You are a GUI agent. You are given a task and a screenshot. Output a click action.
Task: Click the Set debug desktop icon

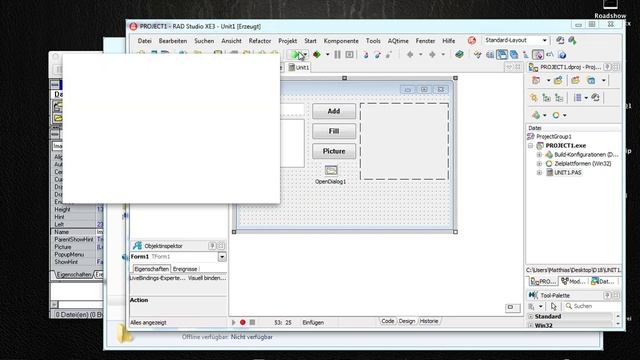pos(572,40)
